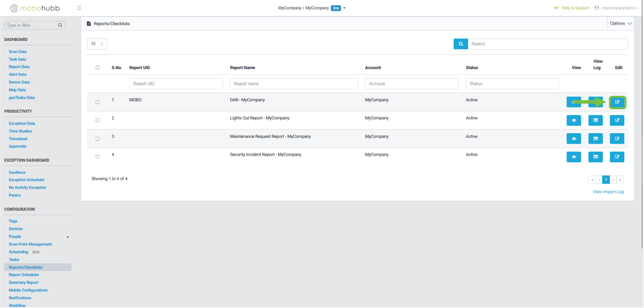Click the blue search magnifier button

(x=460, y=44)
